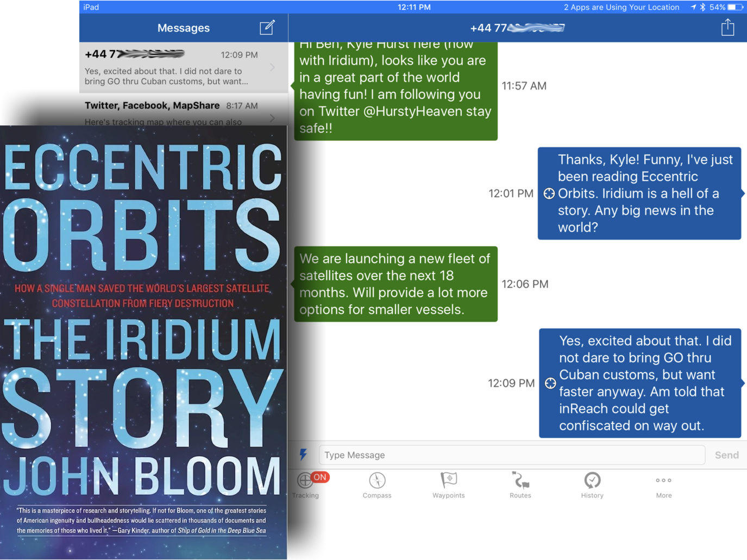Select the 'Thanks, Kyle!' blue message bubble
Image resolution: width=747 pixels, height=560 pixels.
(639, 193)
